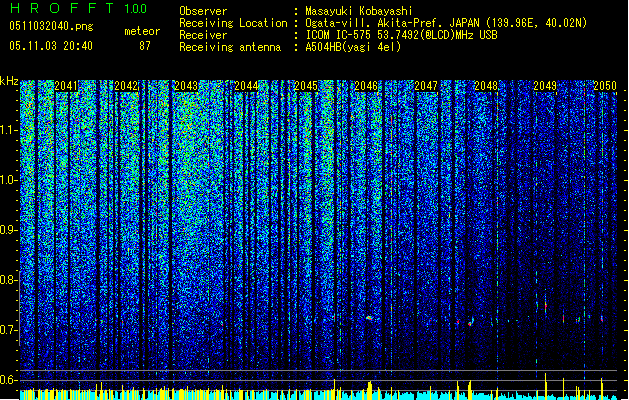629x400 pixels.
Task: Click the 'meteor' label
Action: [142, 31]
